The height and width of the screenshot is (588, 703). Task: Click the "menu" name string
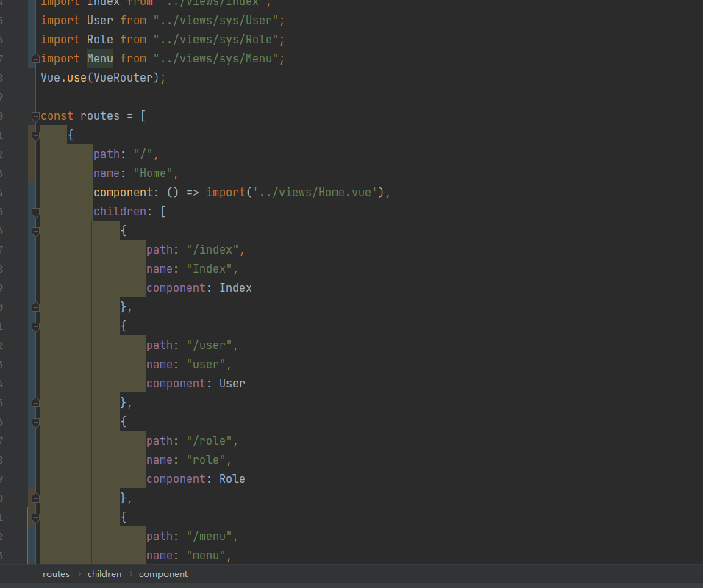206,556
